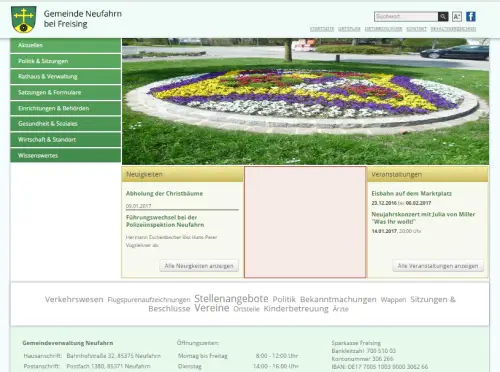Increase font size with the A+ icon
The image size is (500, 372).
tap(457, 16)
